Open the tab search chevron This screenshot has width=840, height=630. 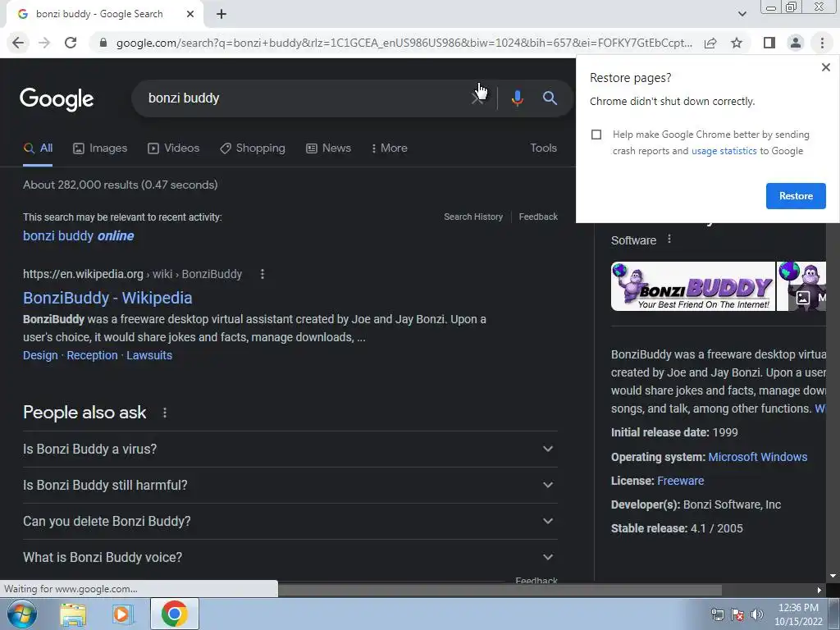pos(742,14)
